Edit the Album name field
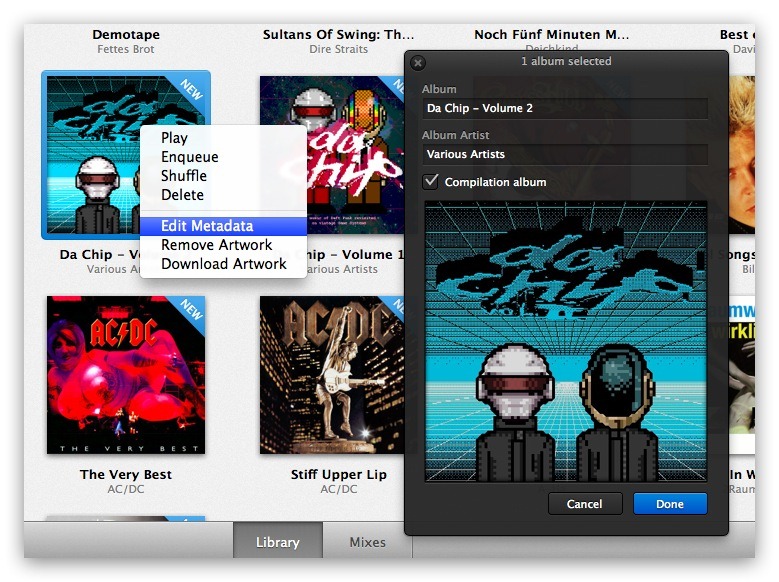 (565, 108)
